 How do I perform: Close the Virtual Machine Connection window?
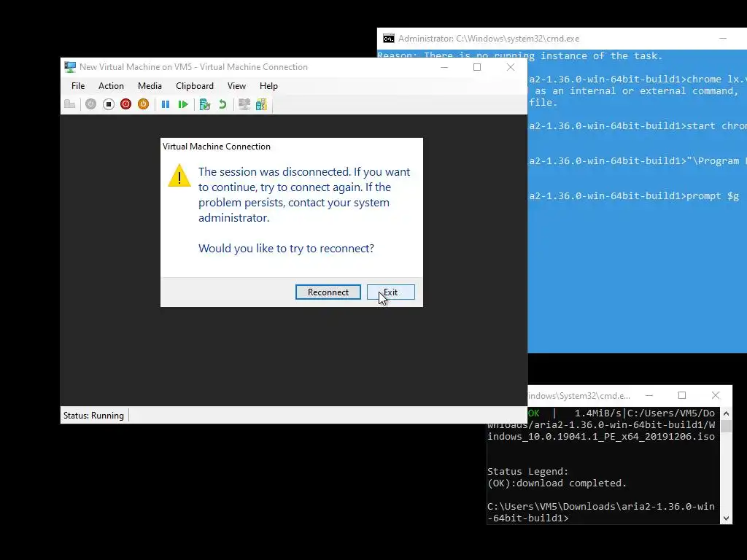click(510, 67)
